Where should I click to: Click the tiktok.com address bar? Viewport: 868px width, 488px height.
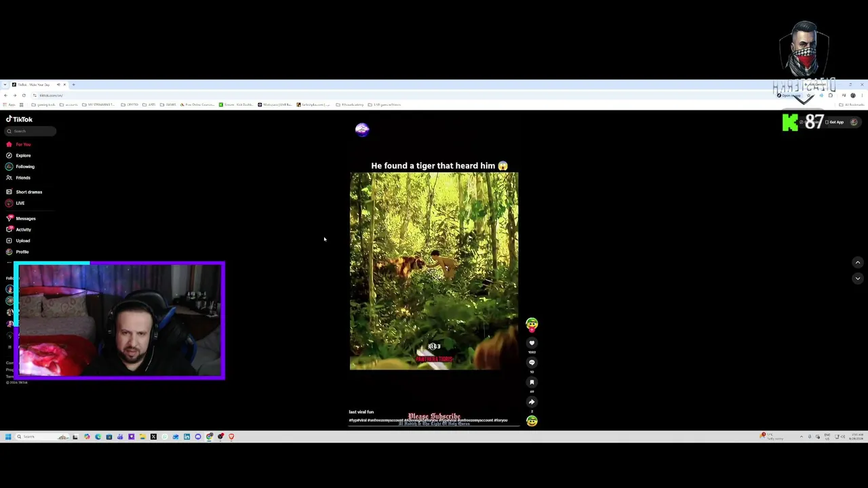pyautogui.click(x=407, y=96)
